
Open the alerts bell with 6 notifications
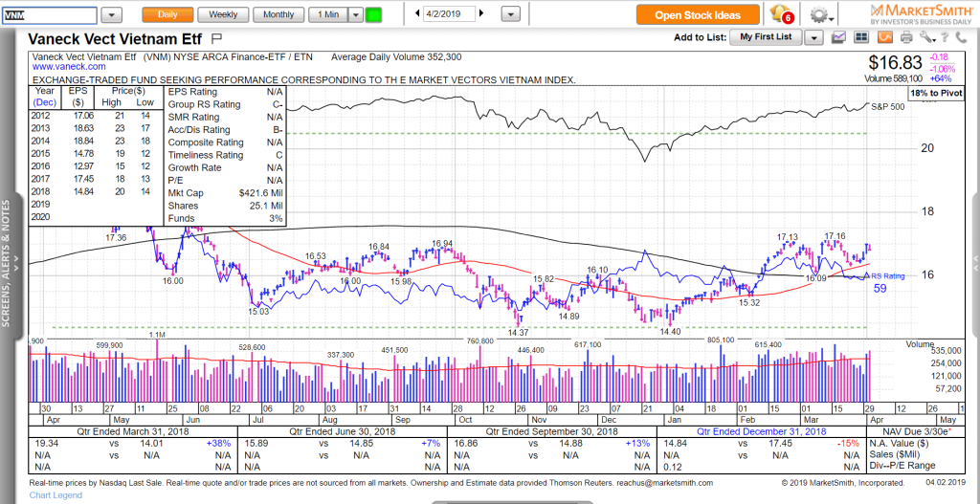780,15
